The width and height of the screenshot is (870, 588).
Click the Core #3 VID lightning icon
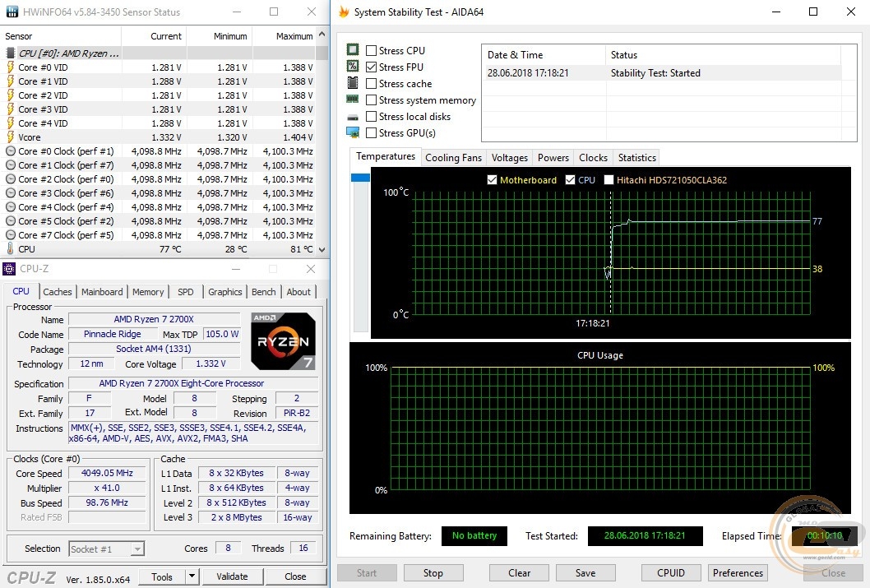tap(10, 109)
